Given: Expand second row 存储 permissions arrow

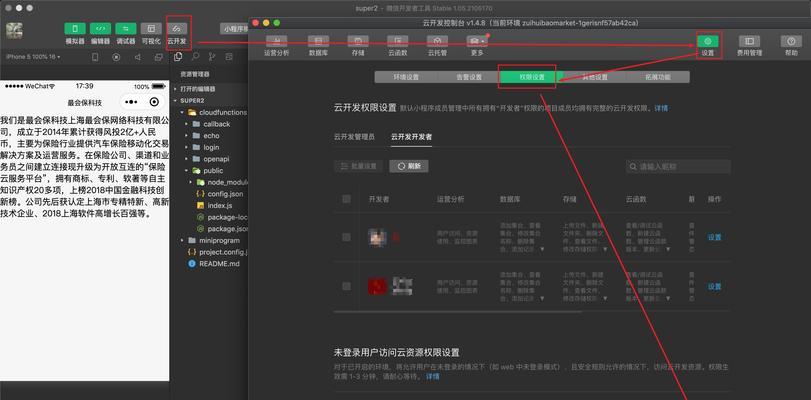Looking at the screenshot, I should 605,299.
